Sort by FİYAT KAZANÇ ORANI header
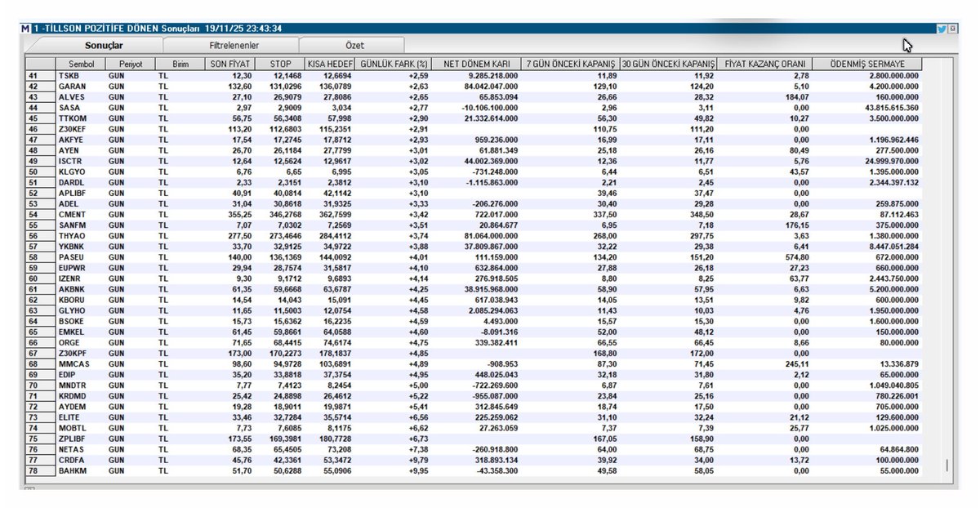This screenshot has height=508, width=980. point(764,64)
